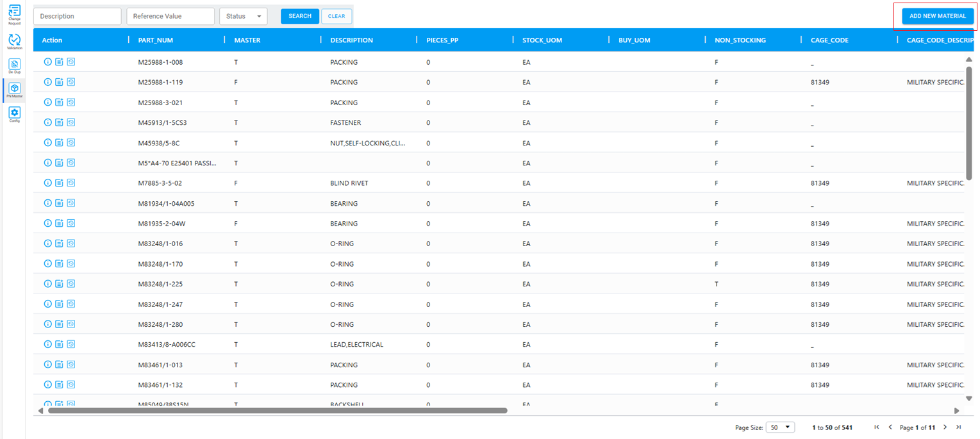
Task: Click the horizontal scrollbar thumb
Action: tap(278, 411)
